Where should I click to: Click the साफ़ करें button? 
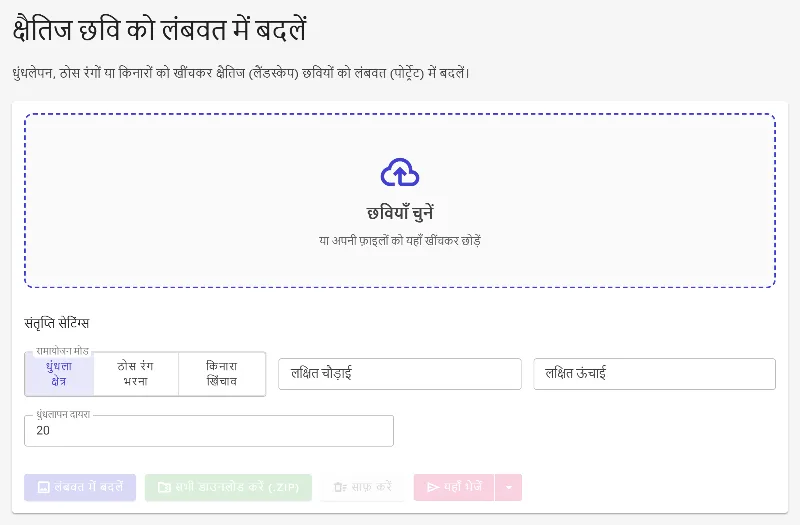tap(363, 487)
